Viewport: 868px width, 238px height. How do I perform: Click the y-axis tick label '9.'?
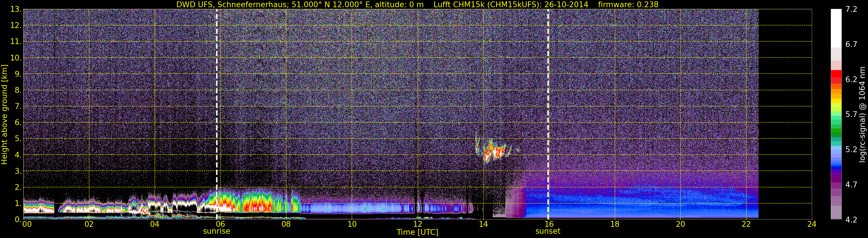point(18,74)
